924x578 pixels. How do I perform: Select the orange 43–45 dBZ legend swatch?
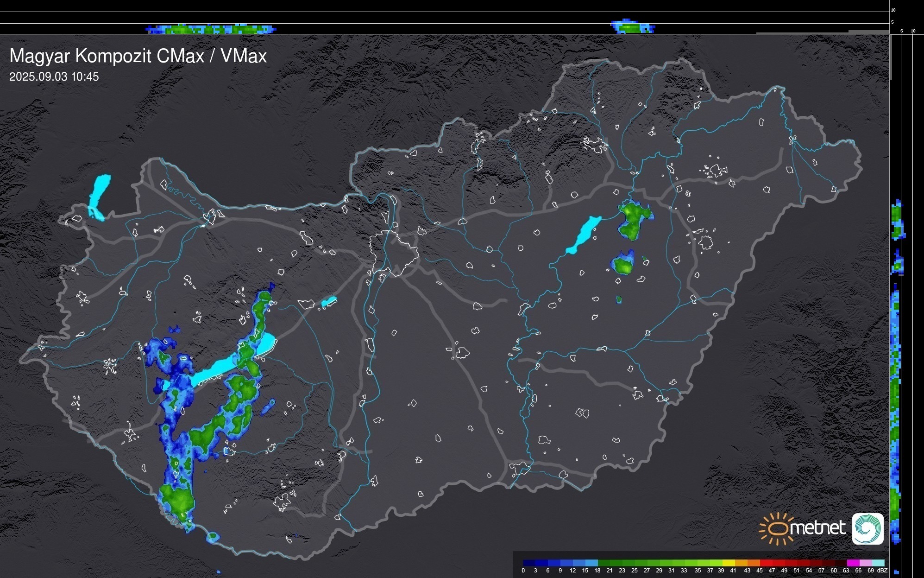[753, 563]
